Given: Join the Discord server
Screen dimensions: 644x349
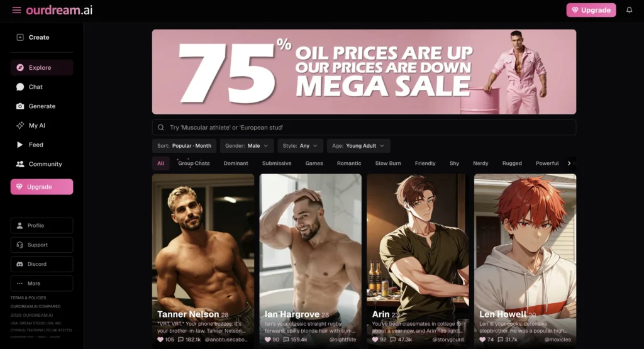Looking at the screenshot, I should (x=42, y=264).
